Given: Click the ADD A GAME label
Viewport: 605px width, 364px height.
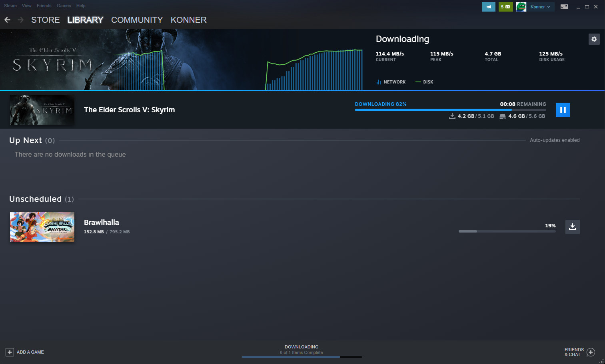Looking at the screenshot, I should pyautogui.click(x=30, y=352).
